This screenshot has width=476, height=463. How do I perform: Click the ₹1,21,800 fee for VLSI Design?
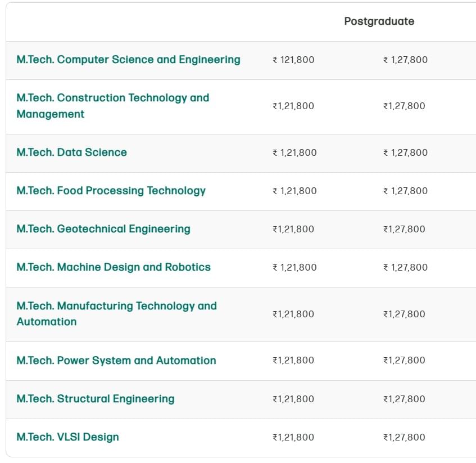pos(293,437)
